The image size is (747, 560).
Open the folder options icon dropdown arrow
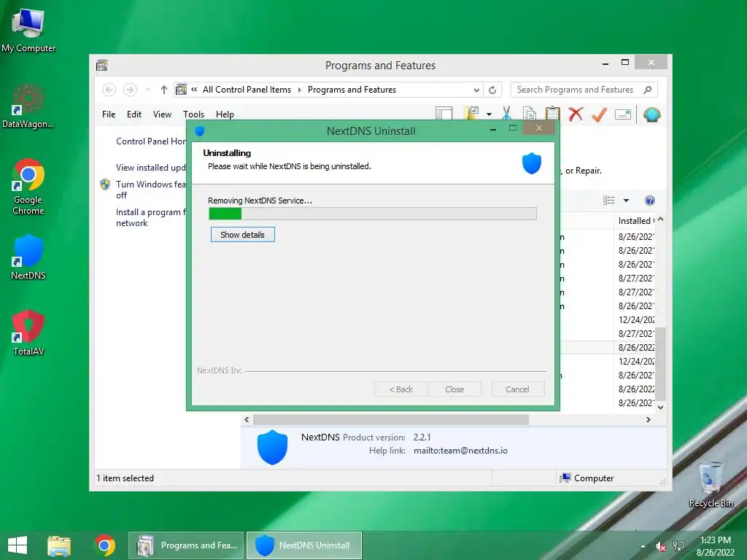(489, 114)
